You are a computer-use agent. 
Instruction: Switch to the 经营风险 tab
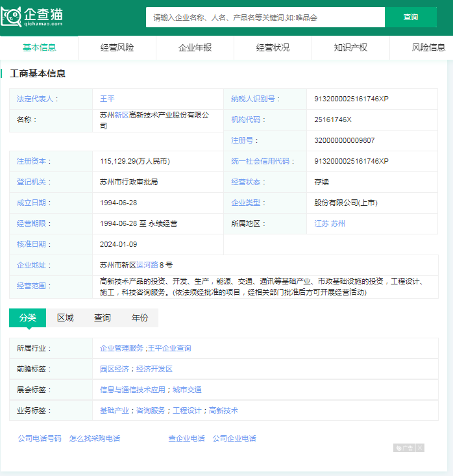117,47
